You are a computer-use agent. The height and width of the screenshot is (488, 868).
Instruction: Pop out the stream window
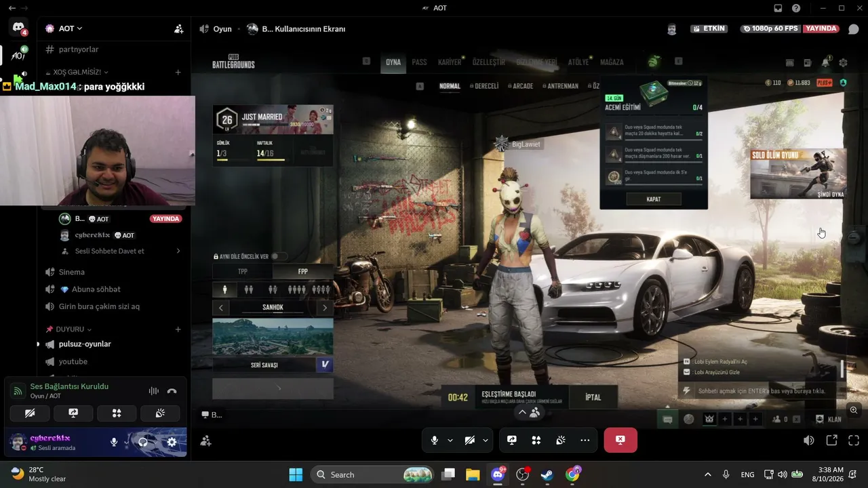(831, 441)
